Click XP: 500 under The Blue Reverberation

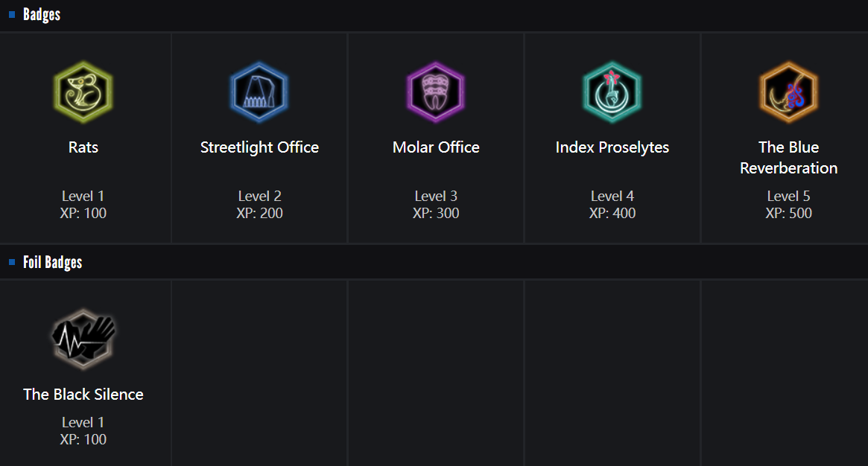[x=788, y=214]
